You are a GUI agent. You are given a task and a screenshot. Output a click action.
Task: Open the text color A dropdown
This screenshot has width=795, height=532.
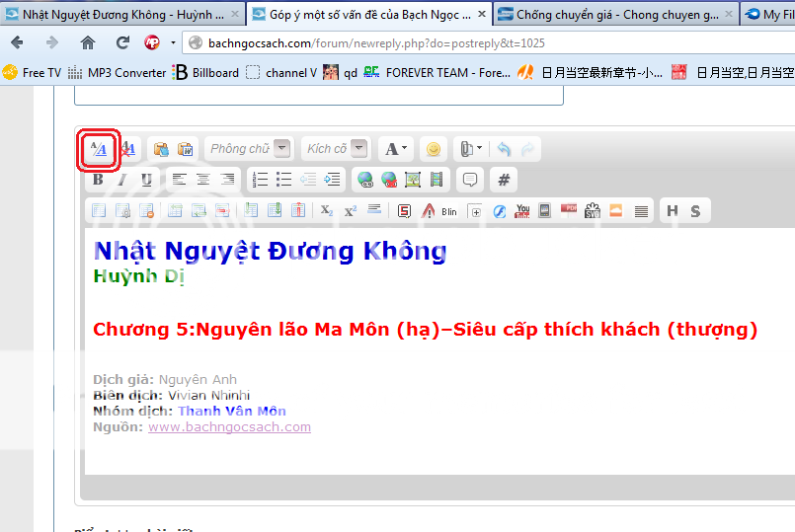pos(396,149)
